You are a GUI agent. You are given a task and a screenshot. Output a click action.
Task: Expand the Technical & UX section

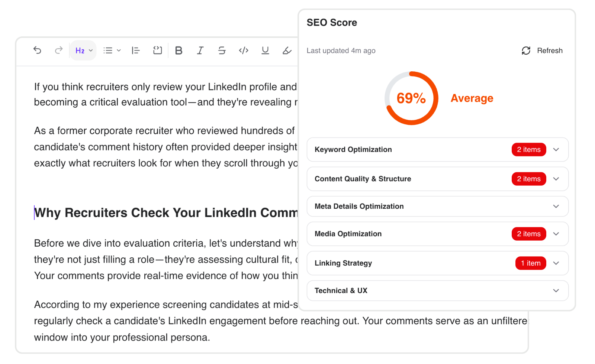click(556, 291)
